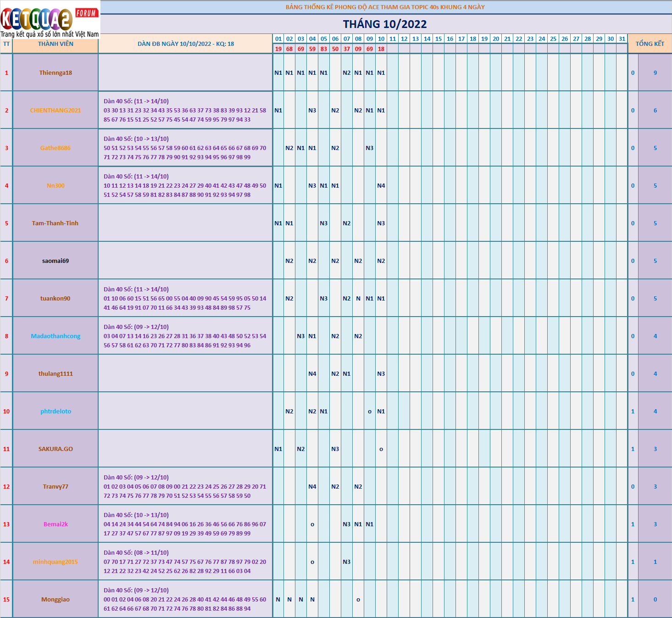Select Thiennga18's total score of 9
672x618 pixels.
[x=655, y=73]
